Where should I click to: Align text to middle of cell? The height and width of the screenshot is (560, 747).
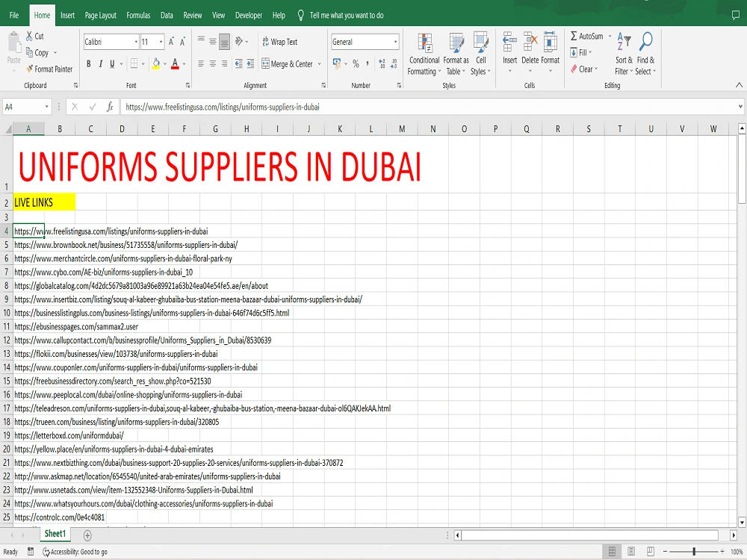[212, 41]
